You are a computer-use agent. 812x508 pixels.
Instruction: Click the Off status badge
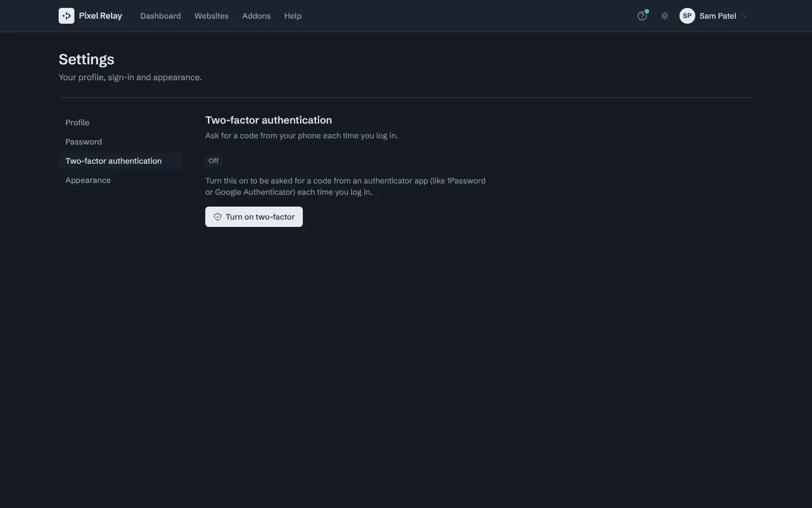click(214, 161)
